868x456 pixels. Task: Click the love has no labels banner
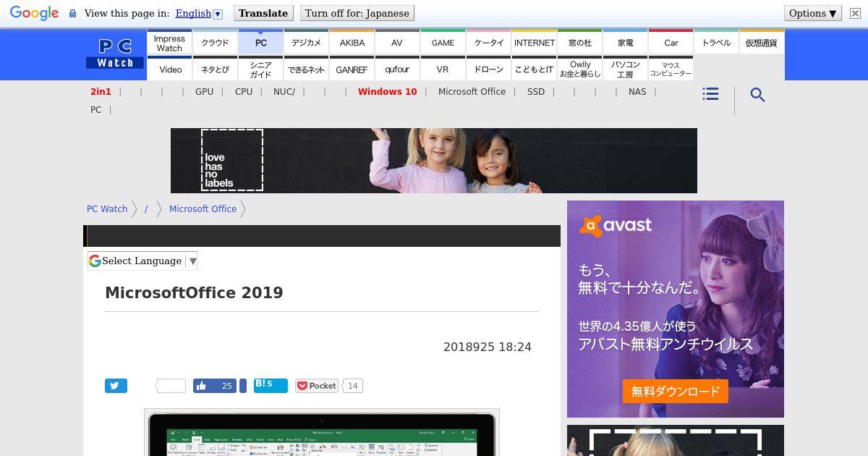(x=434, y=161)
